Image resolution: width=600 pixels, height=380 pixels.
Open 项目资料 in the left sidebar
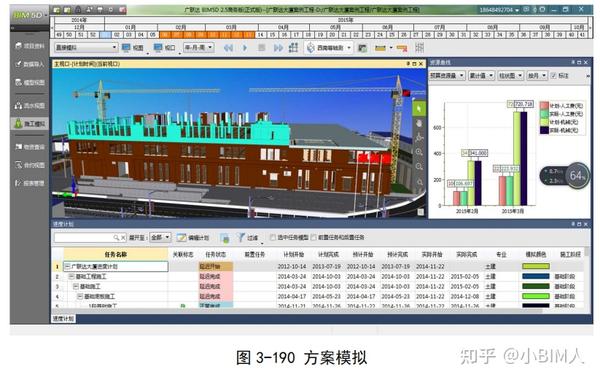30,46
